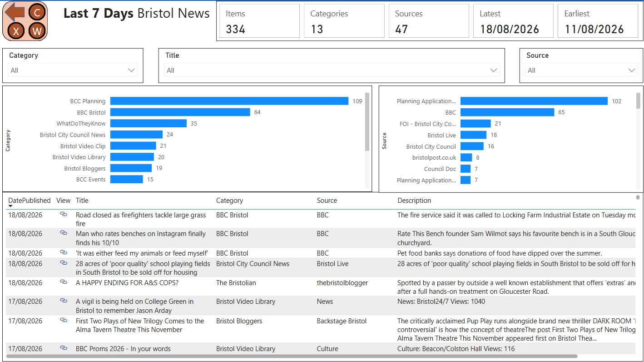Click the Category chart vertical scrollbar

367,122
